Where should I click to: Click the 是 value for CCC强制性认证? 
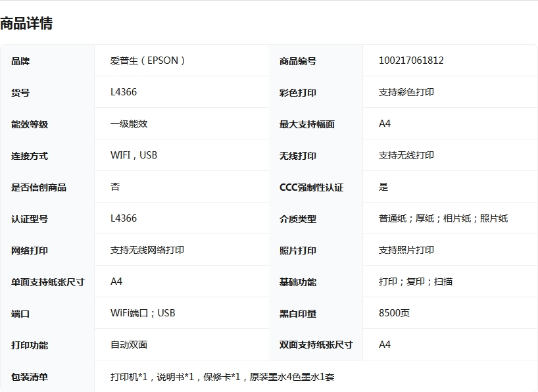point(383,187)
